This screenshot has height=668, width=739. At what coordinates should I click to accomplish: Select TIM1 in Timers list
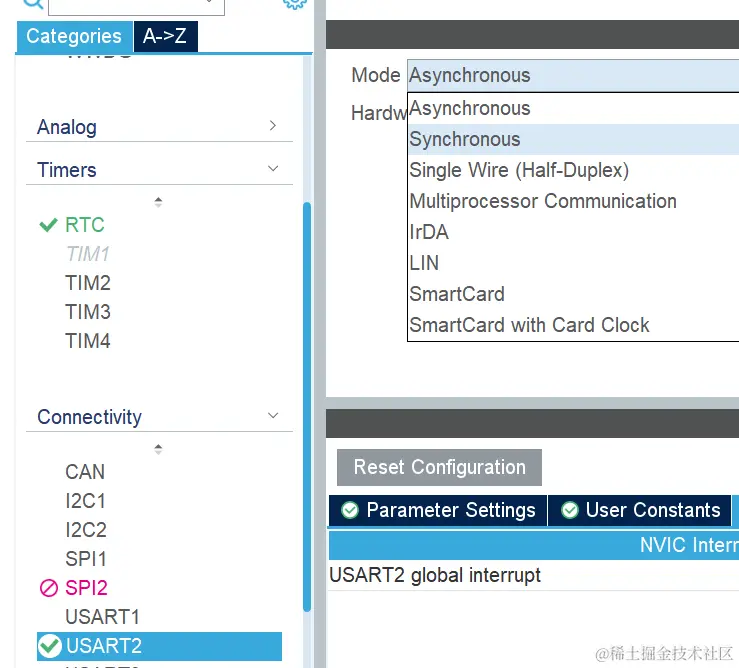pyautogui.click(x=88, y=254)
